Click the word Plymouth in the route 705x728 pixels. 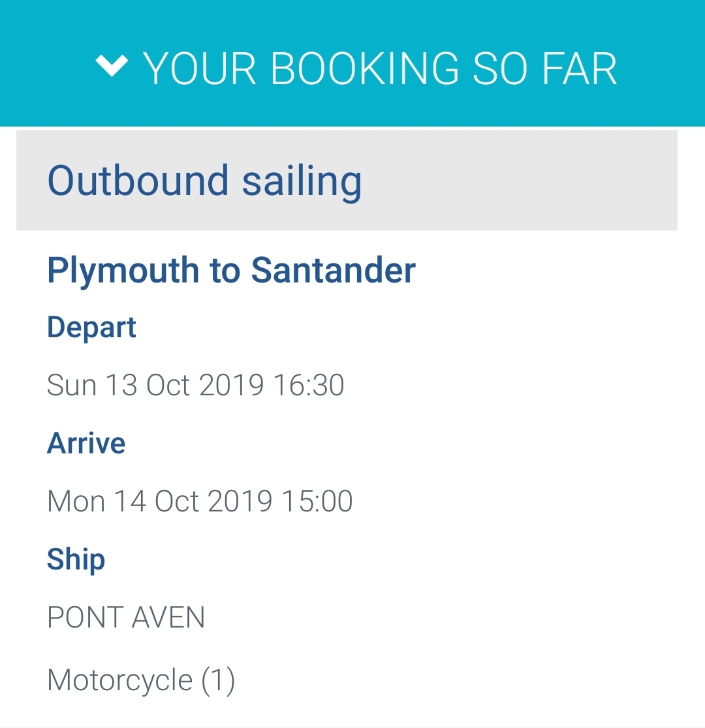[x=123, y=270]
